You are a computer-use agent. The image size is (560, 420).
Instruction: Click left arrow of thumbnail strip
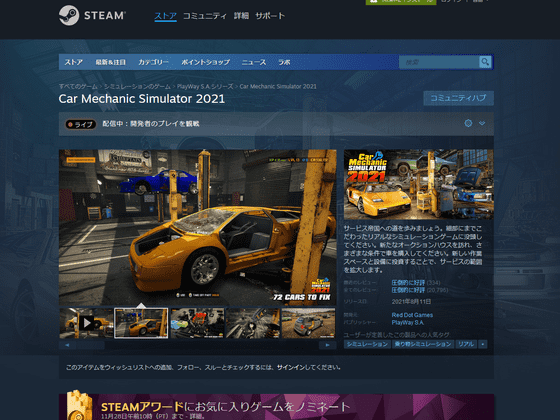click(x=67, y=345)
